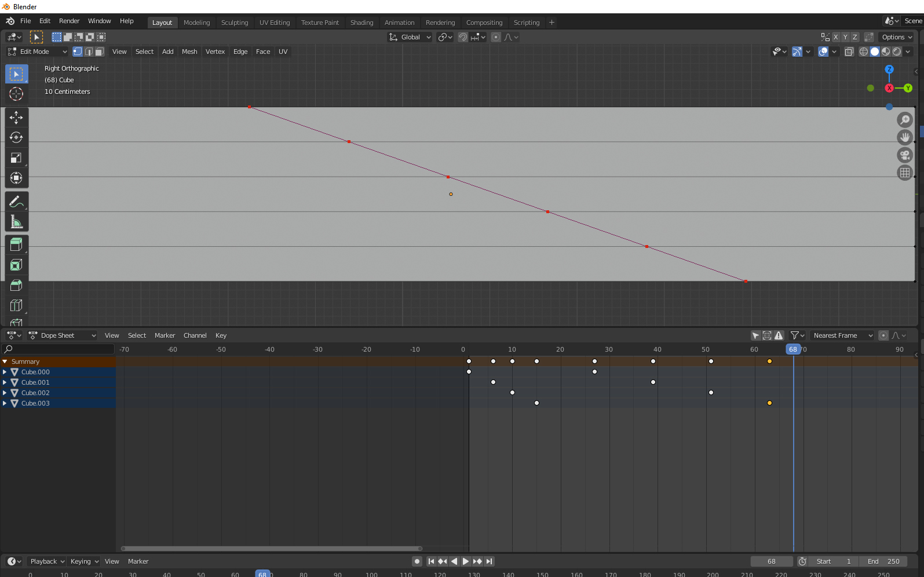Open the Playback popover
The height and width of the screenshot is (577, 924).
point(48,561)
